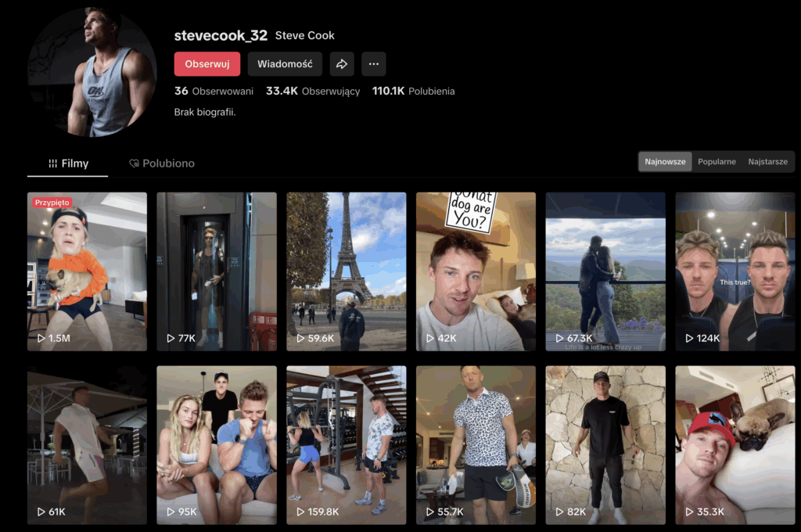Sort videos by Popularne

tap(717, 162)
